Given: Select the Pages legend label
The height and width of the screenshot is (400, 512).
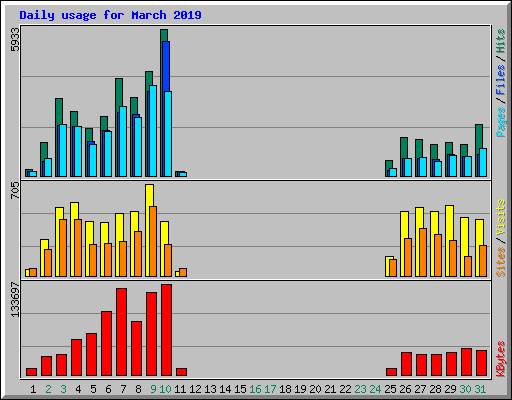Looking at the screenshot, I should tap(500, 122).
